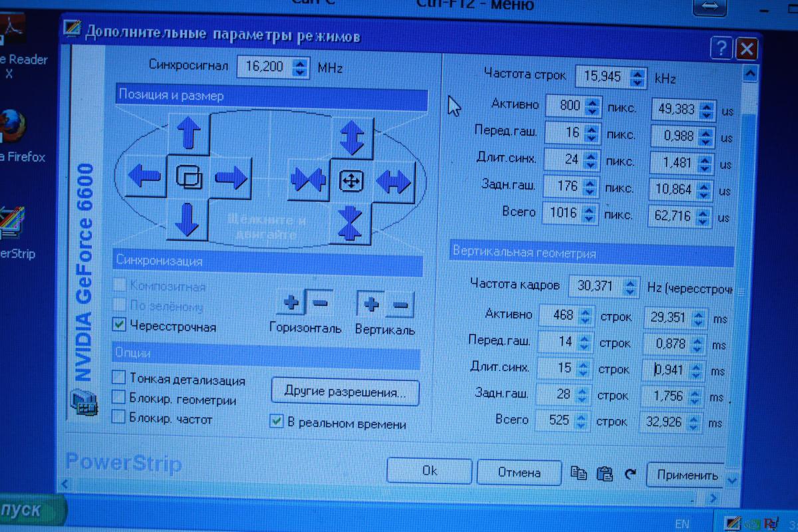Click the paste from clipboard icon
This screenshot has height=532, width=798.
(x=604, y=473)
